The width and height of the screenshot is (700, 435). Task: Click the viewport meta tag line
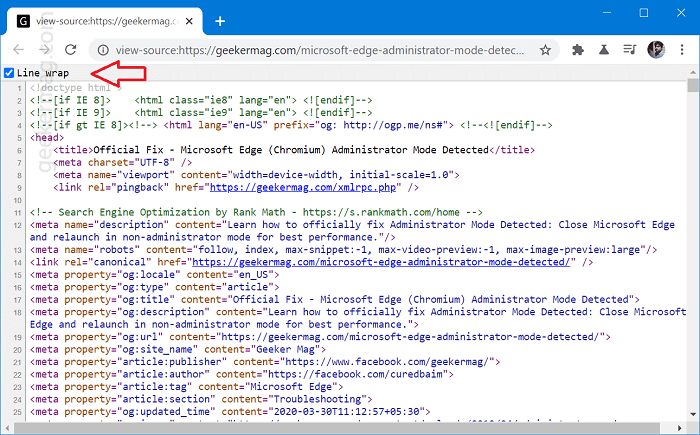click(256, 175)
